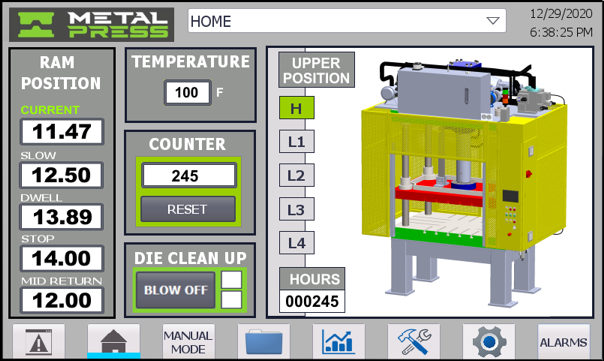Edit the Mid Return value 12.00
604x361 pixels.
pos(62,300)
